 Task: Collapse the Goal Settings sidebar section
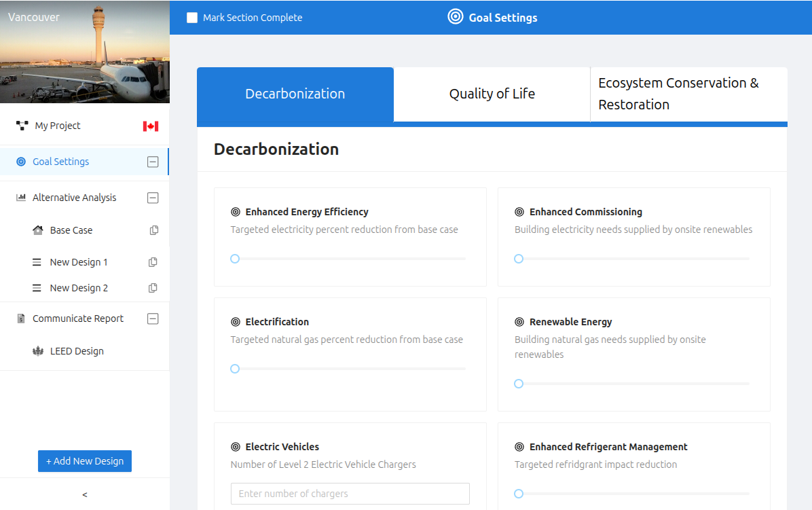(x=153, y=162)
